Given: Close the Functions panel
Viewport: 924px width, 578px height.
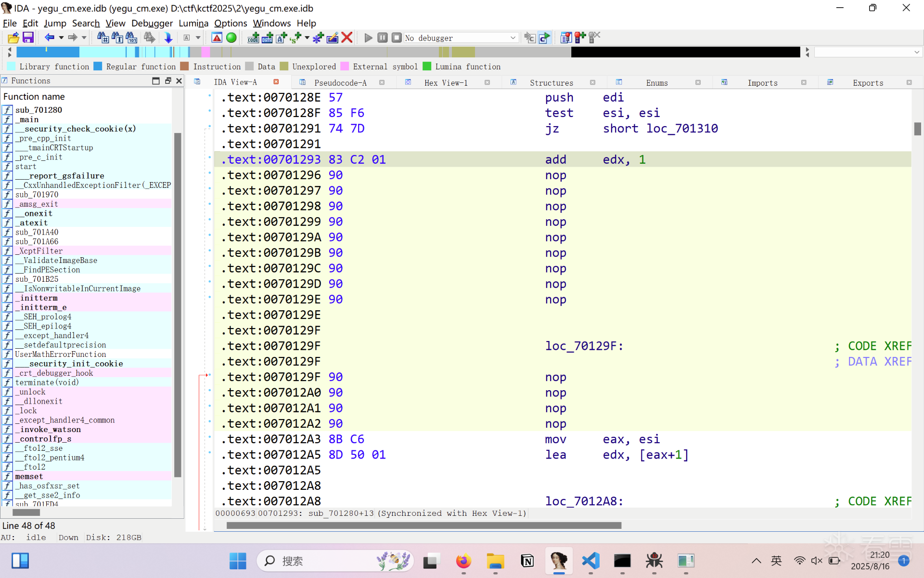Looking at the screenshot, I should click(179, 81).
